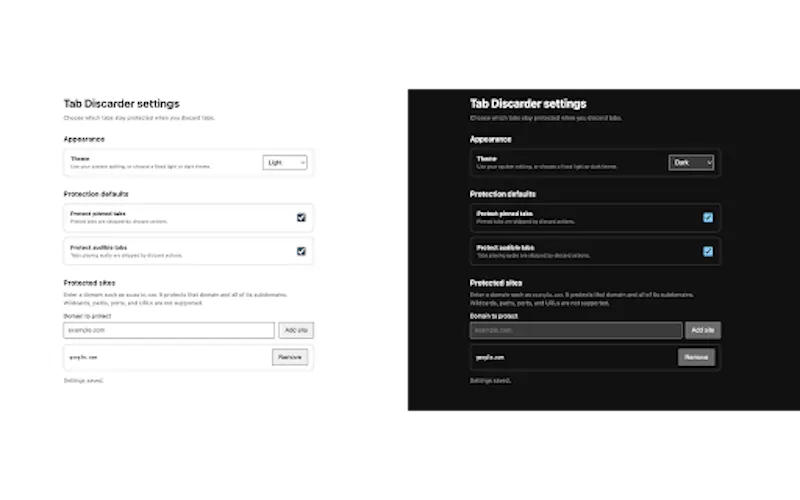800x500 pixels.
Task: Focus the domain input in light panel
Action: coord(169,330)
